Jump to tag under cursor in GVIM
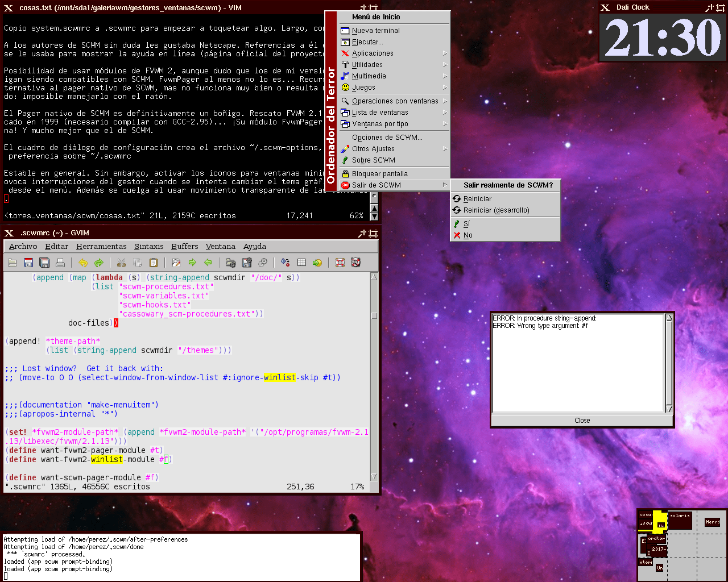This screenshot has width=728, height=582. point(317,263)
